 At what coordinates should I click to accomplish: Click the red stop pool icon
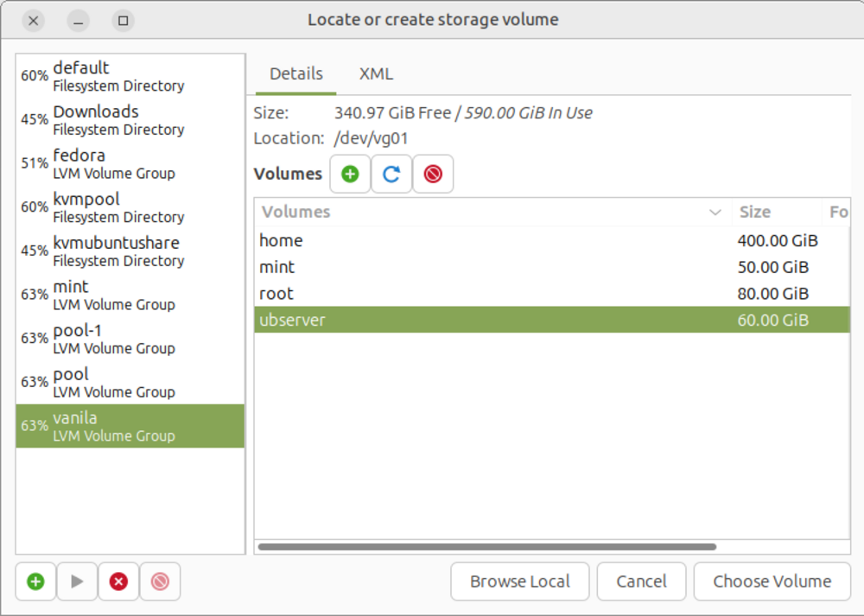118,581
